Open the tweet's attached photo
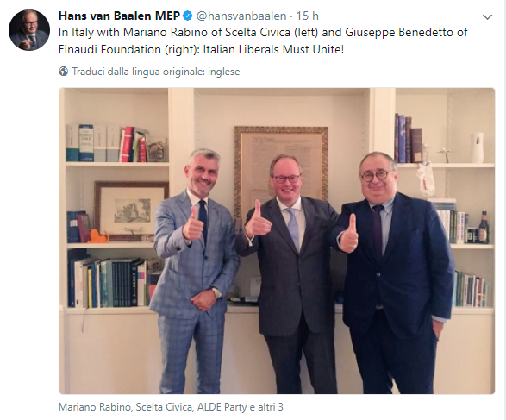 click(x=277, y=241)
